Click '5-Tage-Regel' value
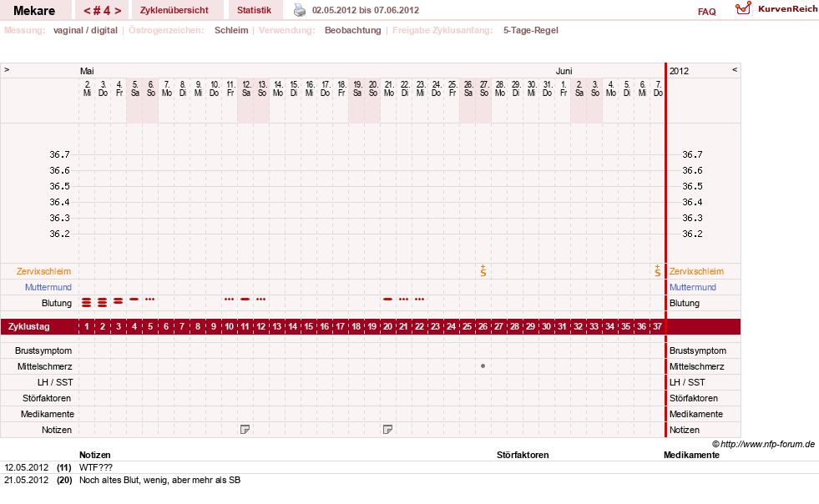Screen dimensions: 819x504 531,30
